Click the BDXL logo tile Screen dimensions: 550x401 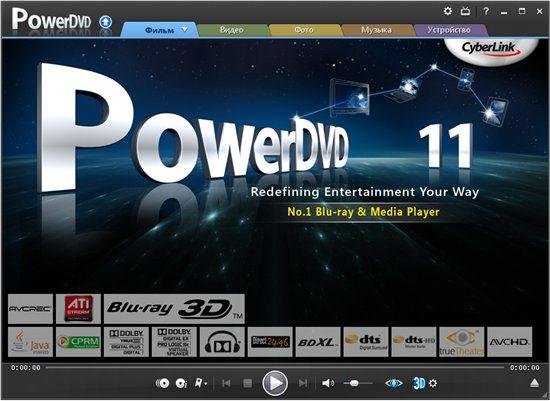[318, 342]
